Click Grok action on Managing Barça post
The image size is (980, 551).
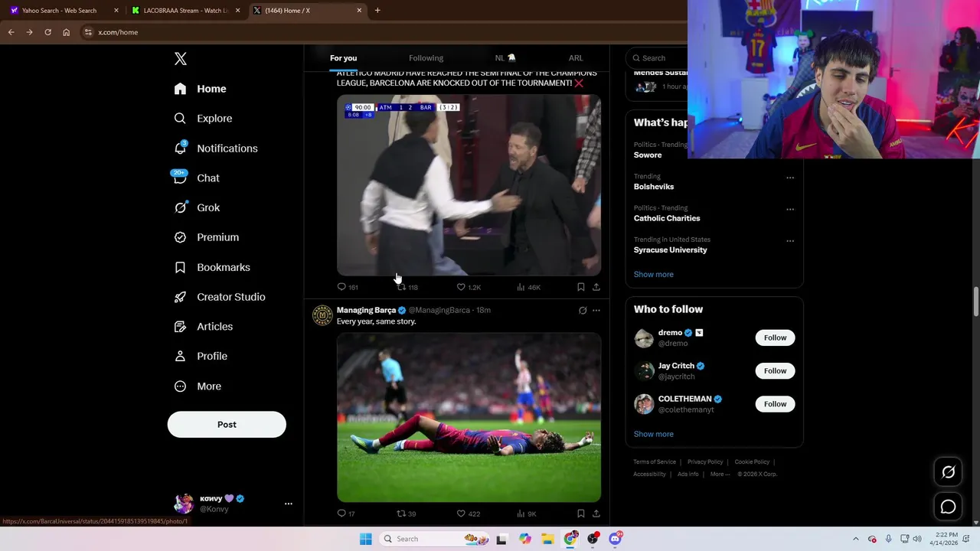tap(583, 310)
